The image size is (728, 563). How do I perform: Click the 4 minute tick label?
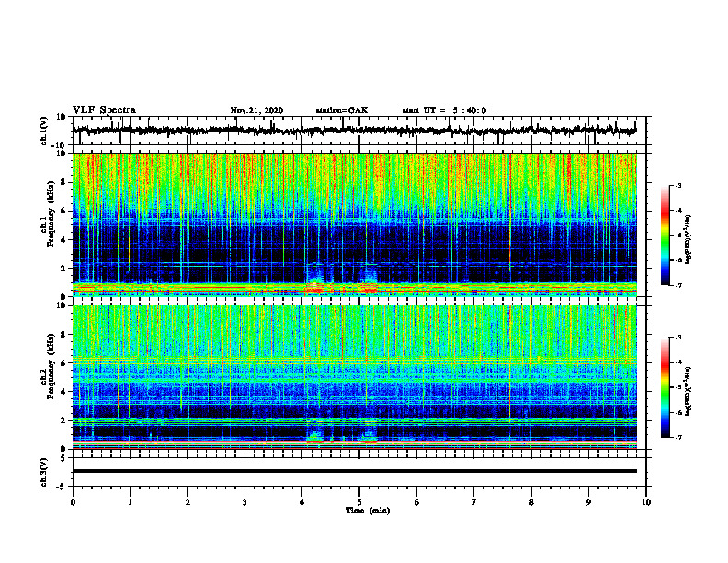pos(302,502)
